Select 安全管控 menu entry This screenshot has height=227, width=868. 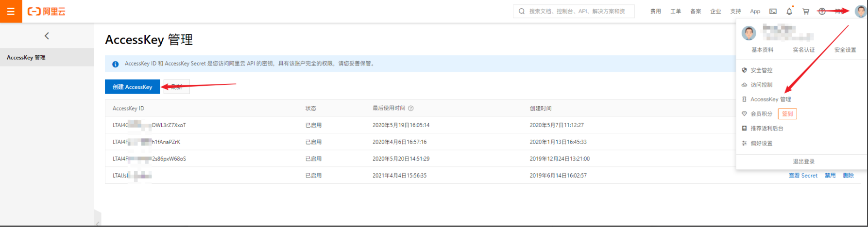point(761,70)
